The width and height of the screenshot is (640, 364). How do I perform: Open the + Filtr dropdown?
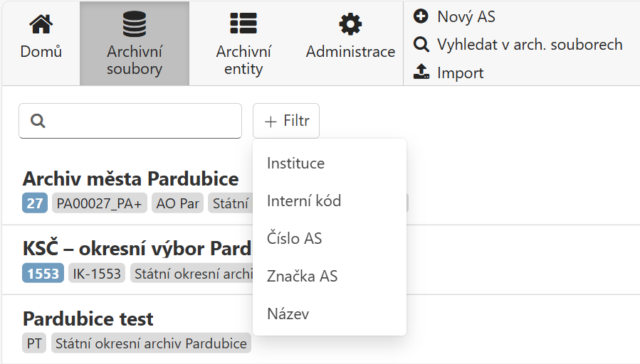286,121
